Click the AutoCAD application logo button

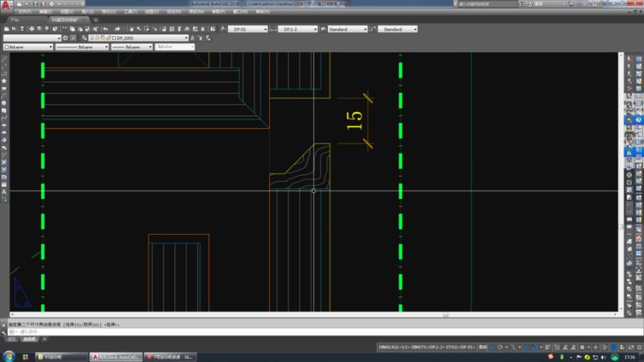pyautogui.click(x=6, y=5)
